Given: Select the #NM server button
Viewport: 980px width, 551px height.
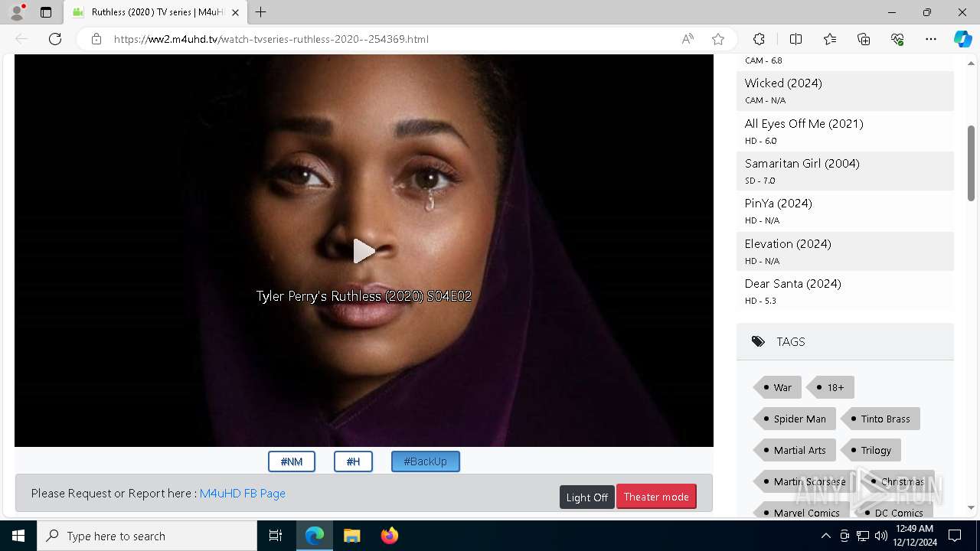Looking at the screenshot, I should pyautogui.click(x=292, y=461).
